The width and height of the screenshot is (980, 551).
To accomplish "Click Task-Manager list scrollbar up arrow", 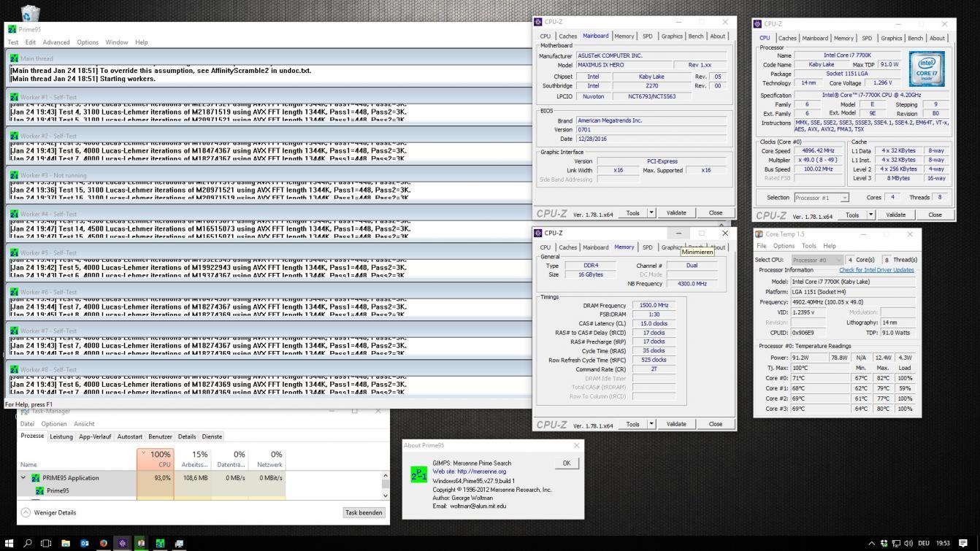I will (x=386, y=476).
